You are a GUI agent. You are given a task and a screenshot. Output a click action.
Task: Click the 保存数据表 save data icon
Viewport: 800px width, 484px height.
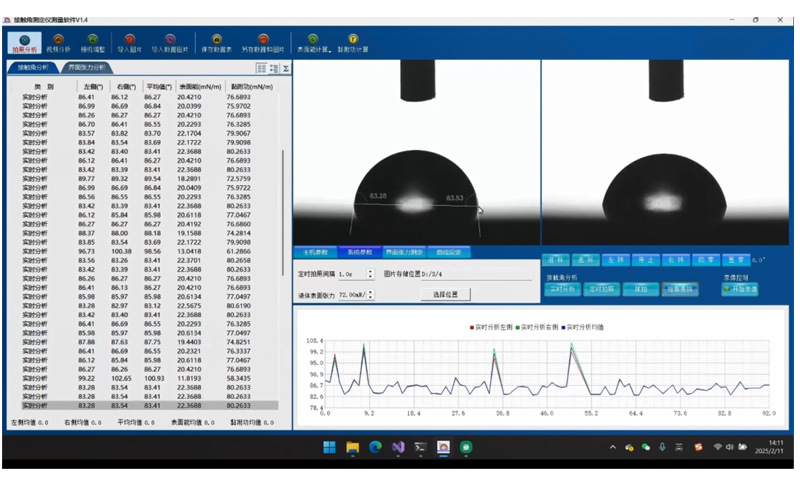216,42
